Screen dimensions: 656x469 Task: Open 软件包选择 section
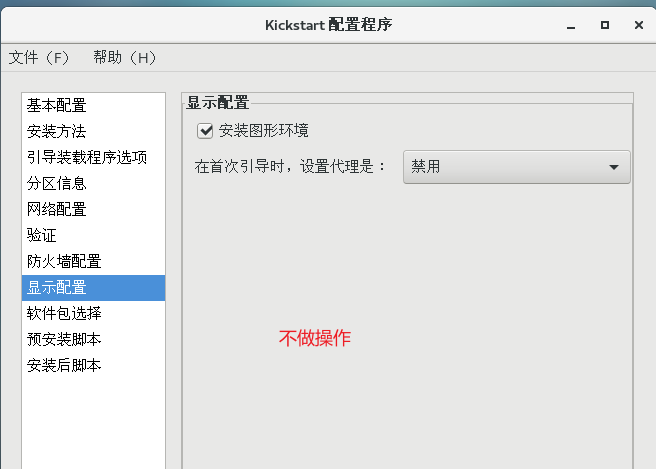[x=93, y=313]
